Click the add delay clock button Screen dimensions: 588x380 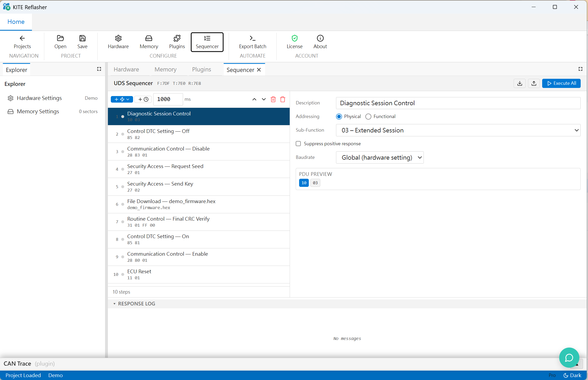[x=143, y=99]
